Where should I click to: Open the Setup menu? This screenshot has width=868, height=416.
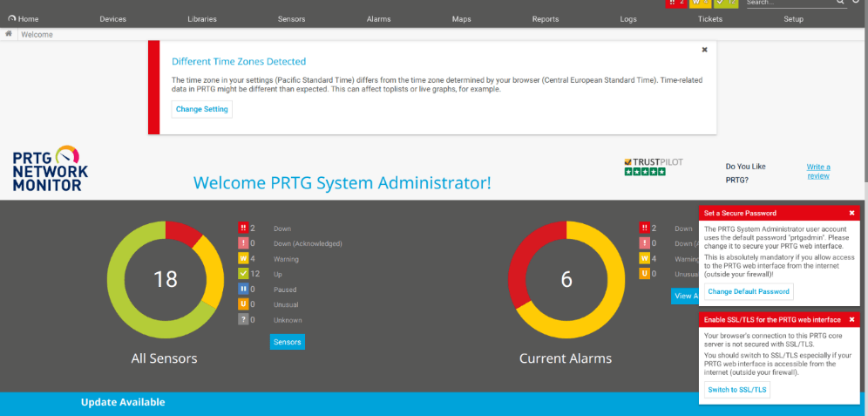click(x=793, y=19)
